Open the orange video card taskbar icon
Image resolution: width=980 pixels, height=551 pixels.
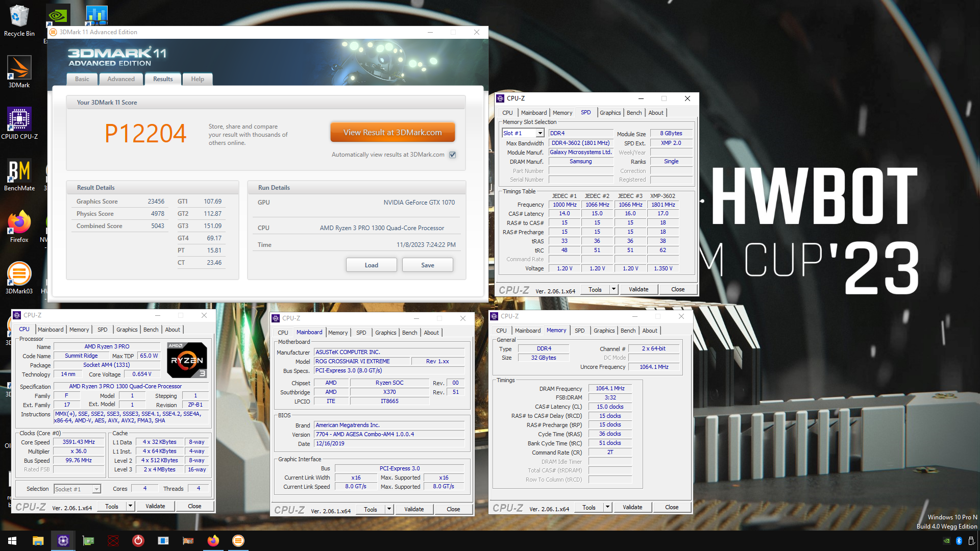click(188, 541)
